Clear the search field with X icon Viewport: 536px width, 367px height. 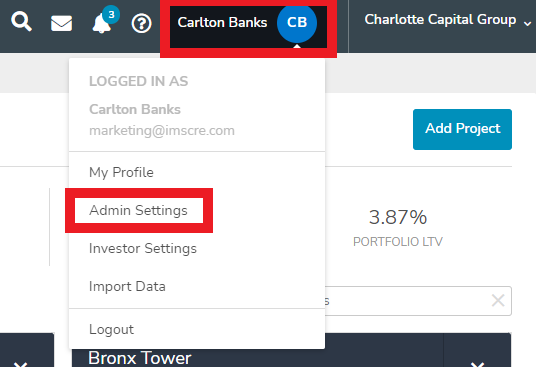pos(498,301)
